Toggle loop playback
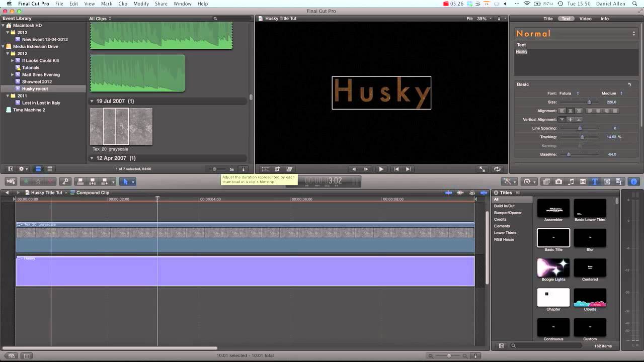The height and width of the screenshot is (362, 644). 497,169
